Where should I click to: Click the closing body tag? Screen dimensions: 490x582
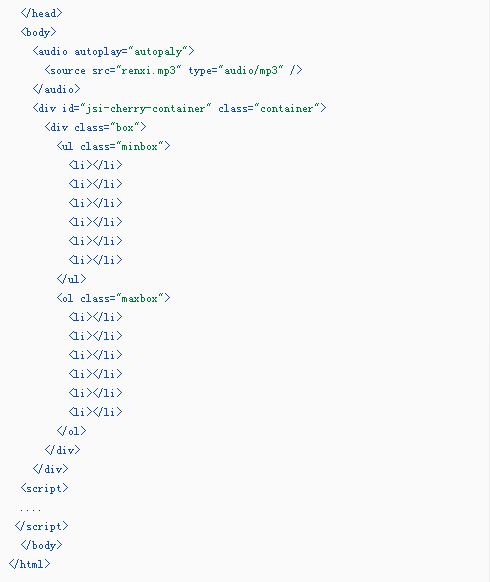point(41,545)
